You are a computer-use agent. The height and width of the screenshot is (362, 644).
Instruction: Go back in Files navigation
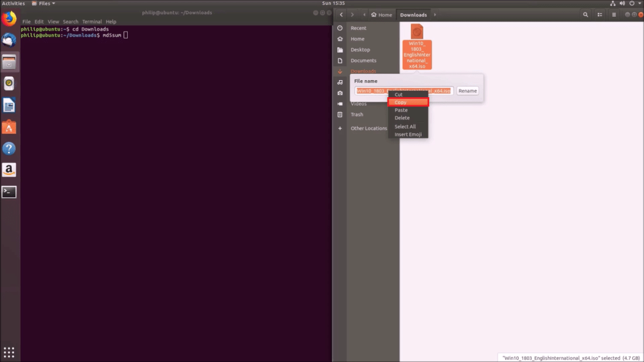(x=341, y=15)
